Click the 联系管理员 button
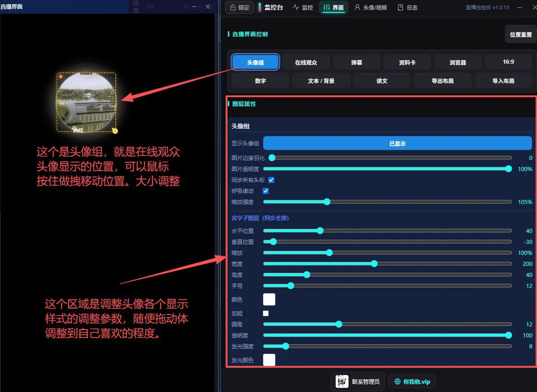537x392 pixels. [x=358, y=381]
